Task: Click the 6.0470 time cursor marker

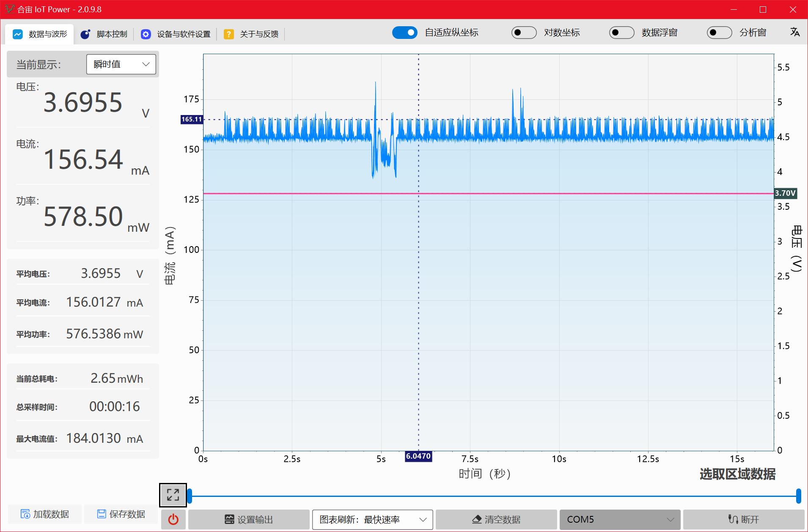Action: click(x=418, y=457)
